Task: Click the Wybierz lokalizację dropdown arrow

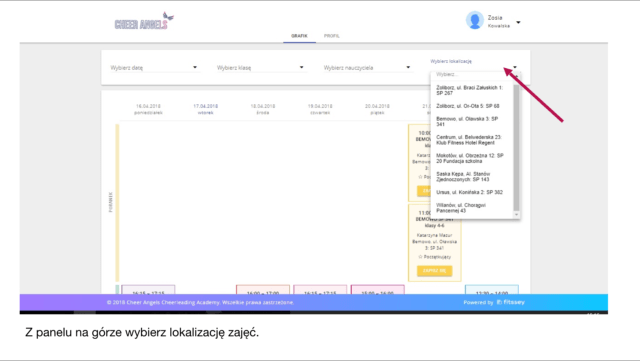Action: (515, 67)
